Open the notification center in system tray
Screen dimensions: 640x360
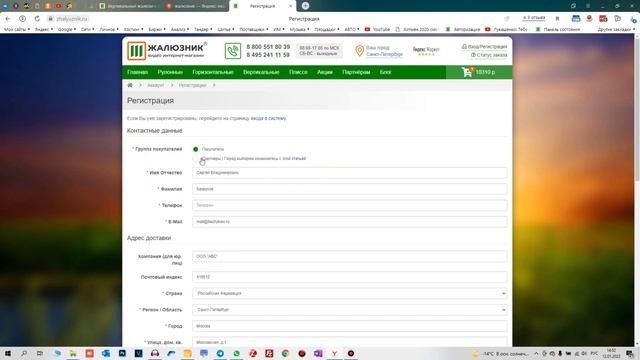(630, 353)
